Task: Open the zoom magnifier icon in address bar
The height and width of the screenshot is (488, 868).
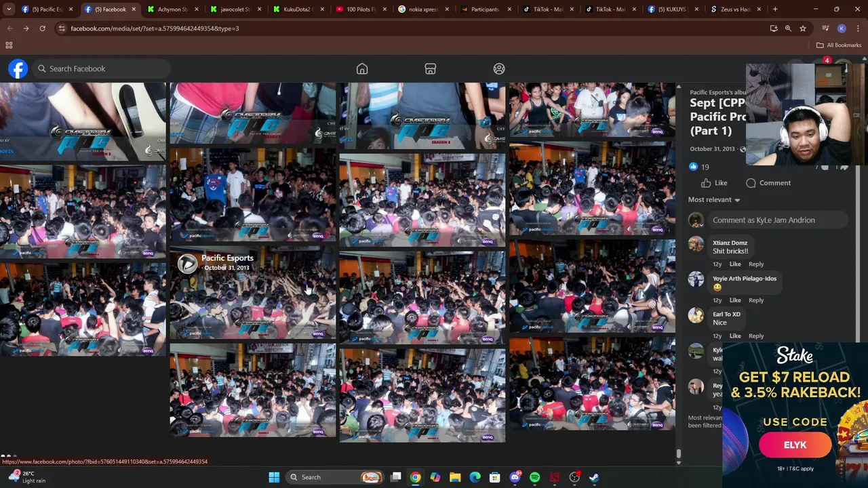Action: (788, 28)
